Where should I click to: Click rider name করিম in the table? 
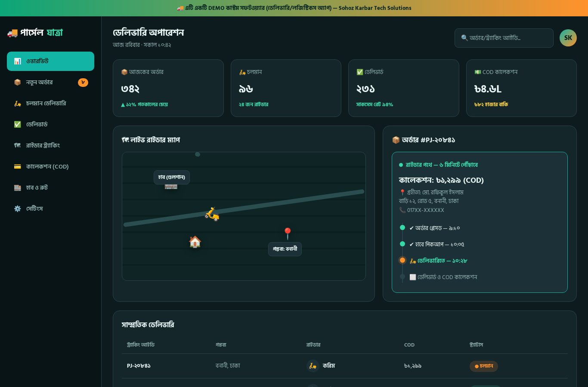tap(329, 366)
